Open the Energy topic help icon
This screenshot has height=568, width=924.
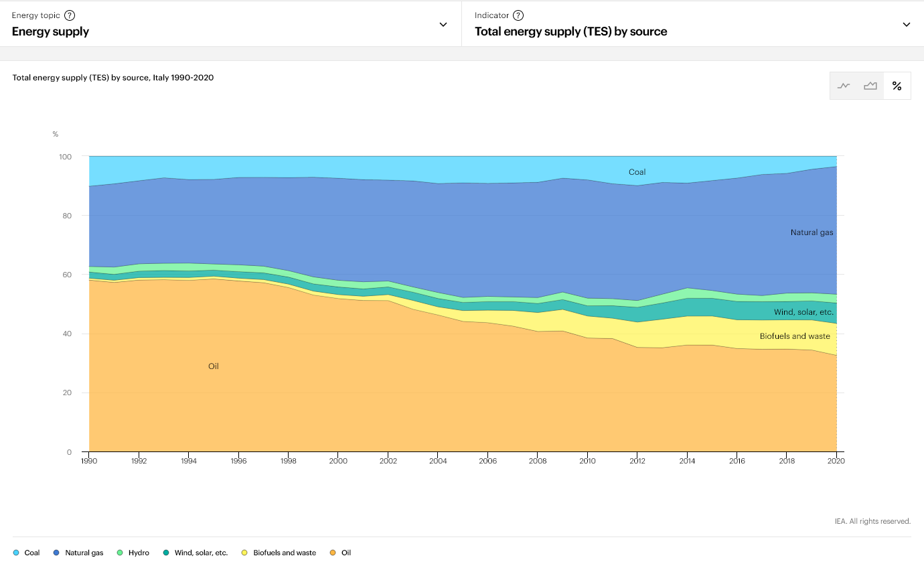(70, 15)
